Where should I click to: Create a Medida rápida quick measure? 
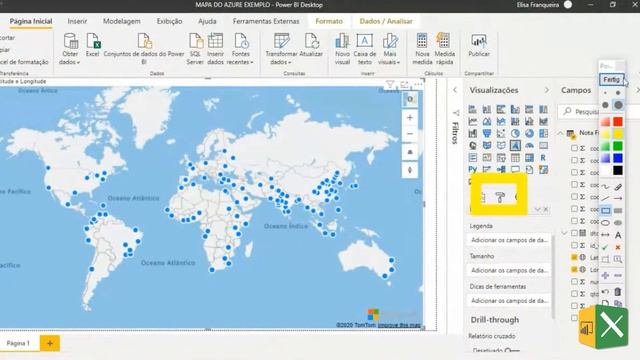click(x=444, y=49)
